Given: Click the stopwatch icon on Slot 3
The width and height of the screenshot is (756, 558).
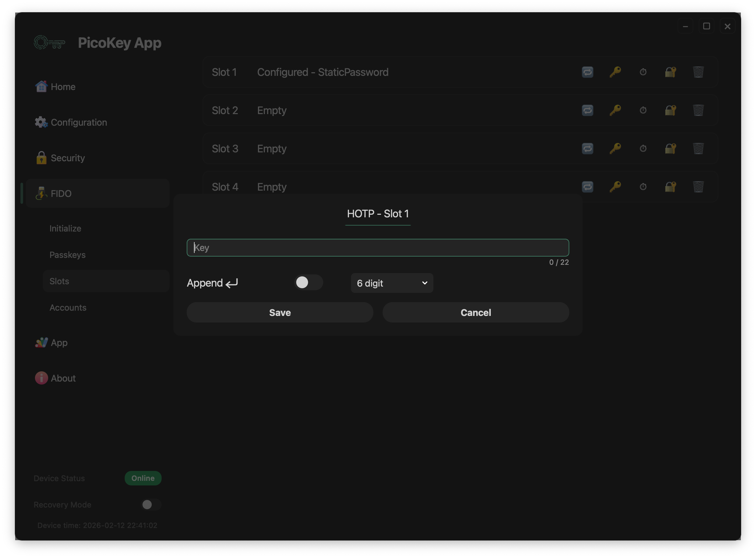Looking at the screenshot, I should (643, 149).
